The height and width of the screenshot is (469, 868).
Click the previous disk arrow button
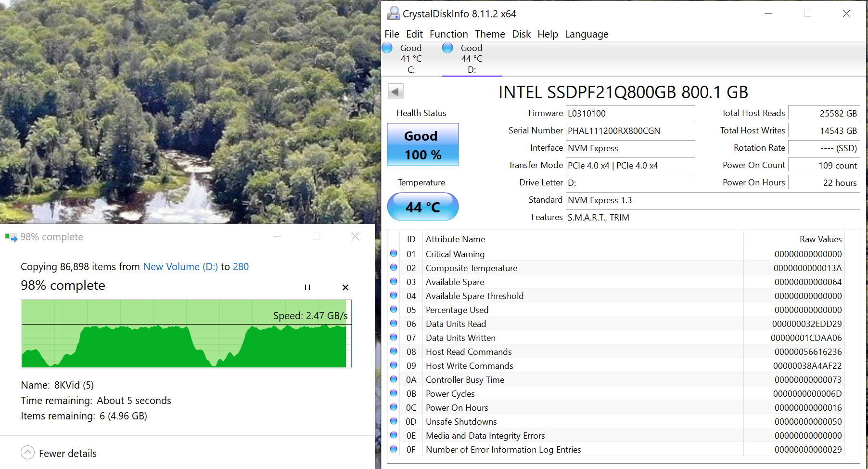pos(396,91)
